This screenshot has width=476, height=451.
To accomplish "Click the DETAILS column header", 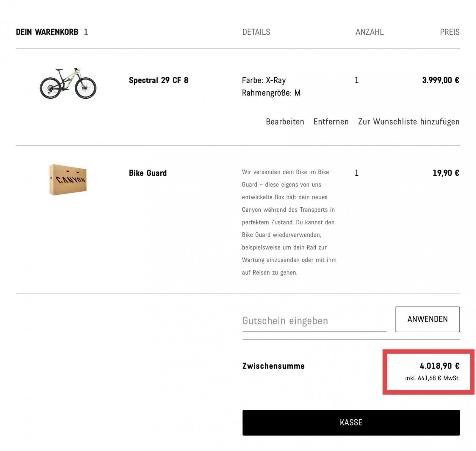I will pos(256,32).
